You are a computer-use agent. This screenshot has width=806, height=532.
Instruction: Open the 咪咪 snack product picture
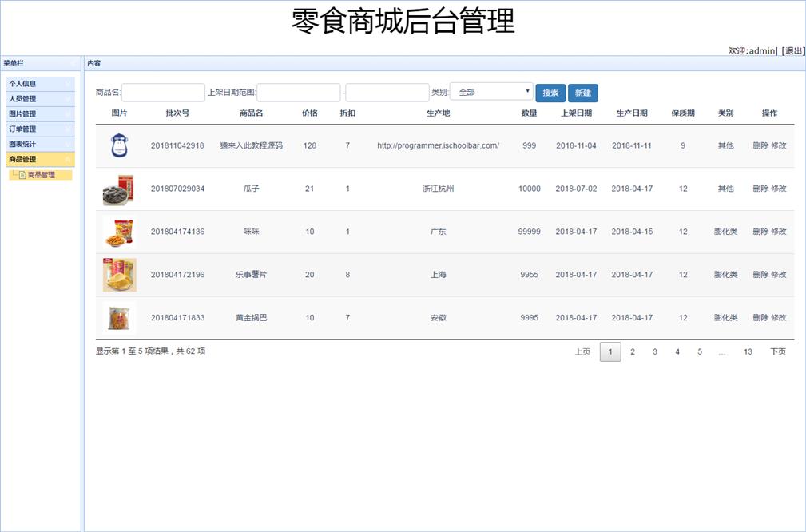point(119,232)
